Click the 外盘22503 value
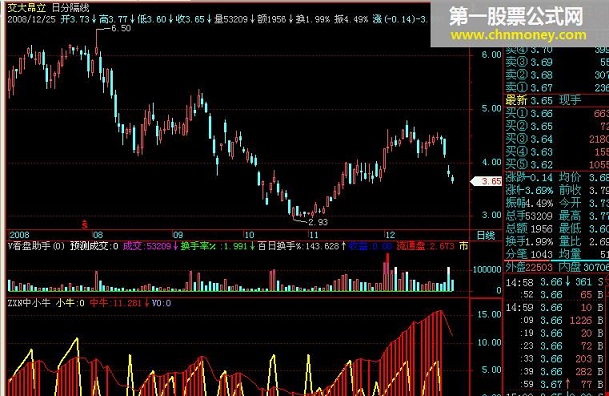The height and width of the screenshot is (396, 609). 529,267
